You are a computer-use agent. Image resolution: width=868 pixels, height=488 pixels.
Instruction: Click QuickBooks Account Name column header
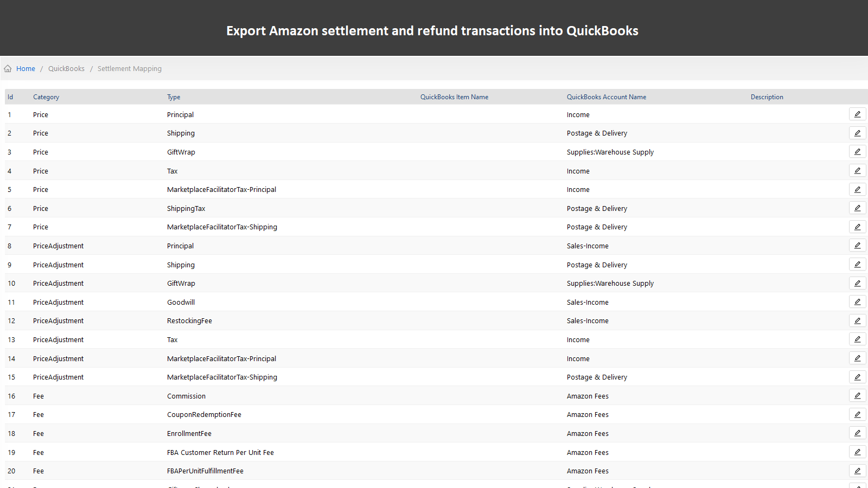coord(607,97)
